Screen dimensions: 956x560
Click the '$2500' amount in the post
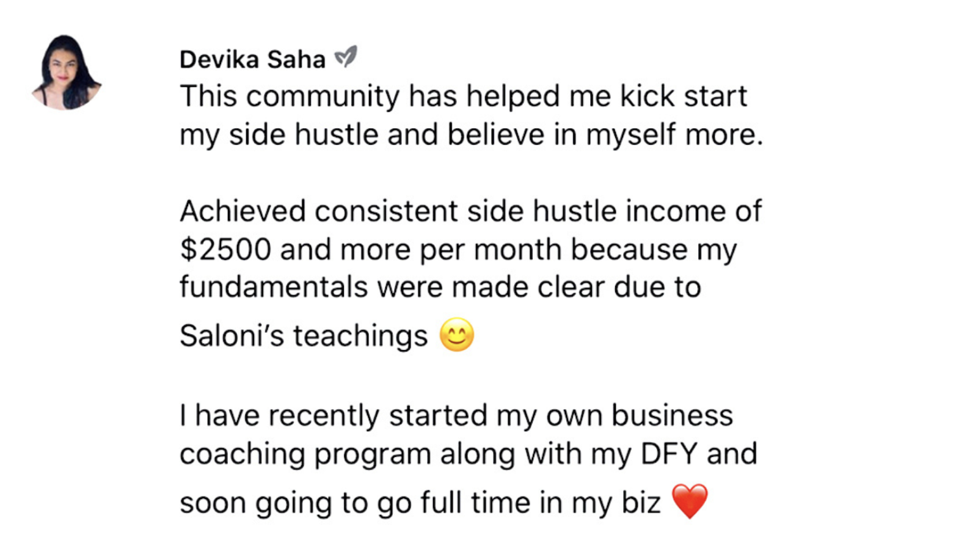[225, 250]
